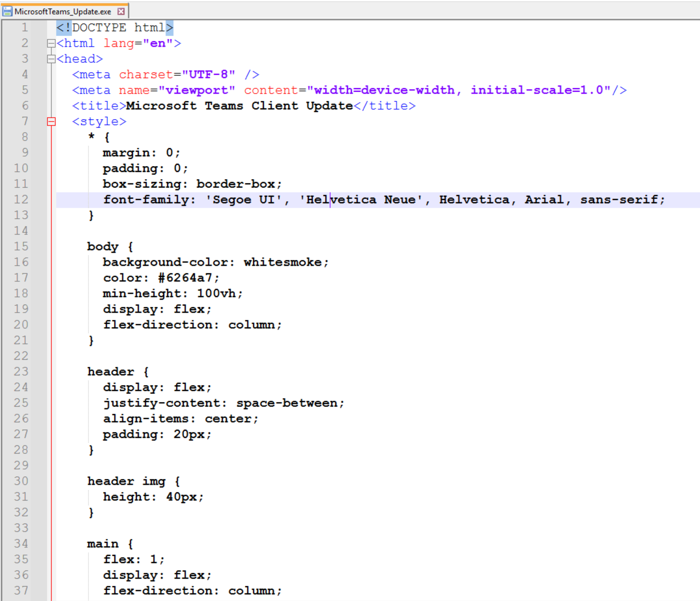Click the 'main {' selector
The image size is (700, 601).
(x=110, y=544)
